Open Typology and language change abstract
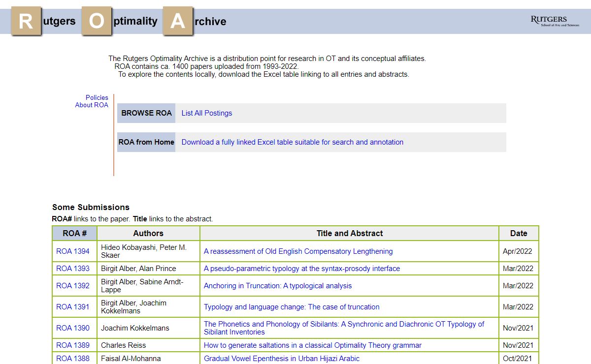The height and width of the screenshot is (364, 591). (x=292, y=307)
